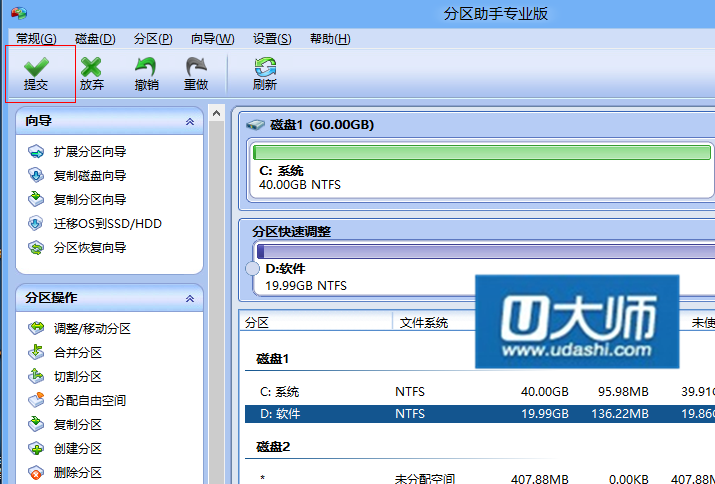The height and width of the screenshot is (484, 715).
Task: Click the C: 系统 green partition bar
Action: click(x=480, y=153)
